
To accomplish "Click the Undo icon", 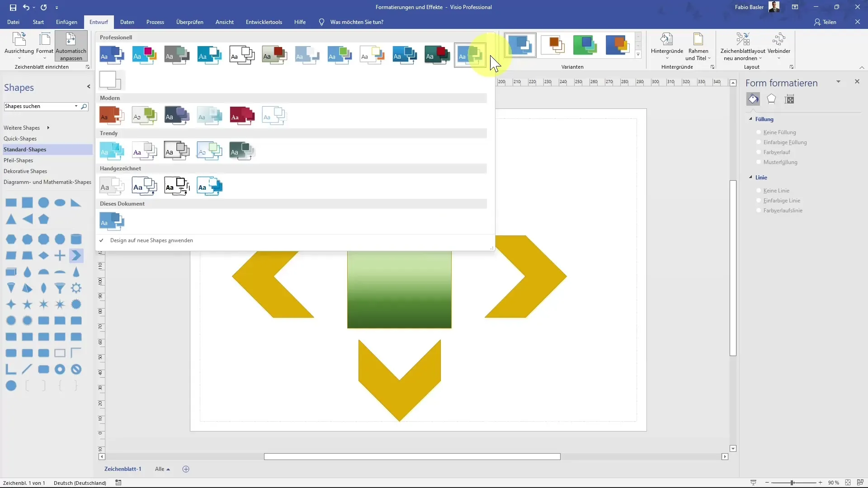I will pos(26,7).
